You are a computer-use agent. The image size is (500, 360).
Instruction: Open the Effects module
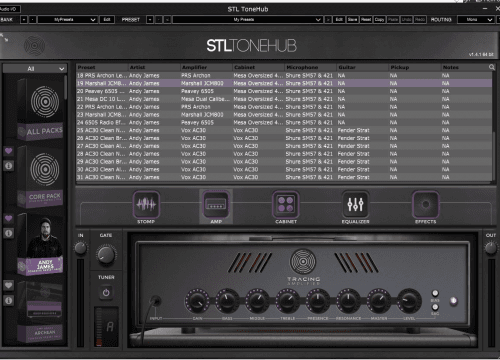click(425, 204)
